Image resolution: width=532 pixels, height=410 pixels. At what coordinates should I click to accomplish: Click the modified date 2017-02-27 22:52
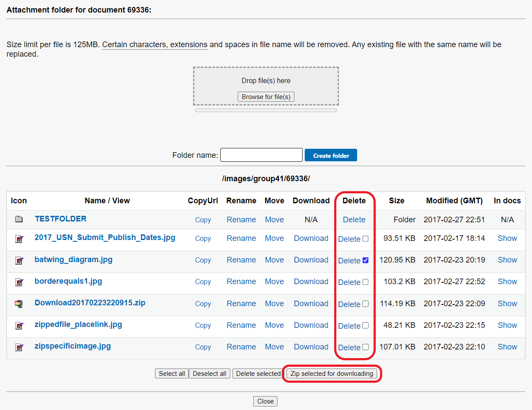tap(454, 282)
